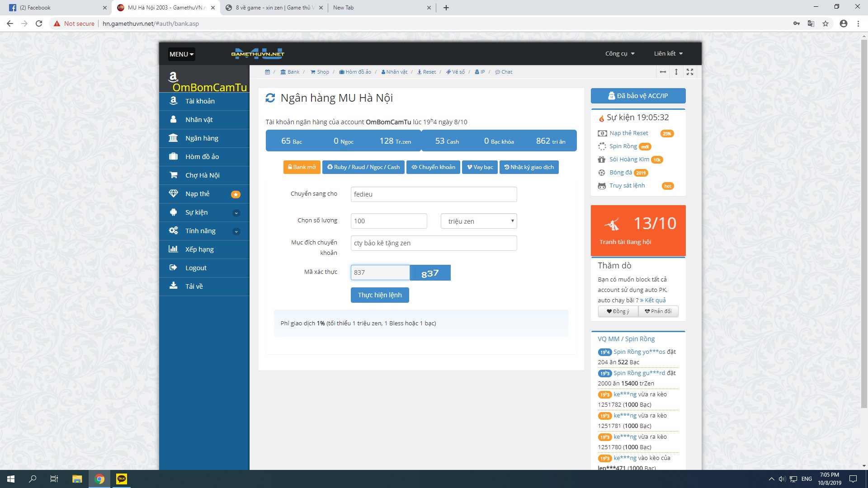The image size is (868, 488).
Task: Vote Đồng ý in the poll
Action: point(618,311)
